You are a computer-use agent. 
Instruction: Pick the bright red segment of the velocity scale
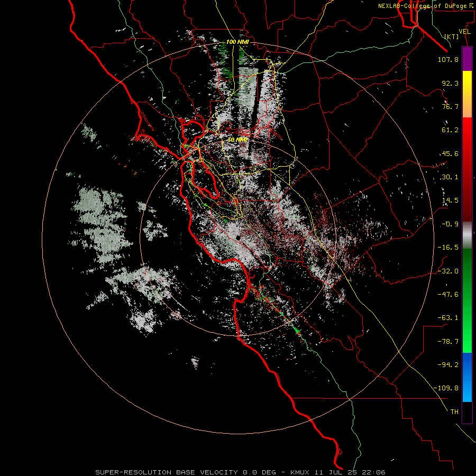pyautogui.click(x=467, y=129)
